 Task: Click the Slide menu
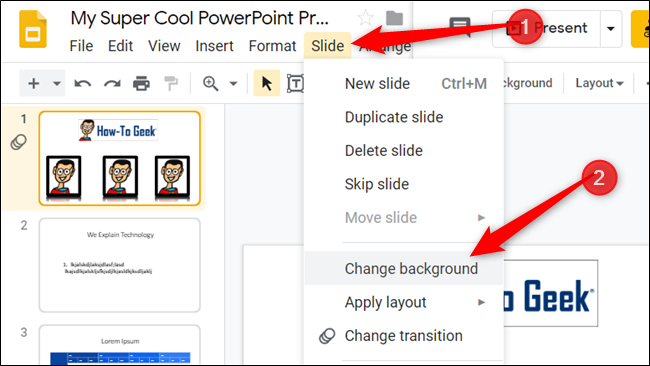(x=327, y=46)
